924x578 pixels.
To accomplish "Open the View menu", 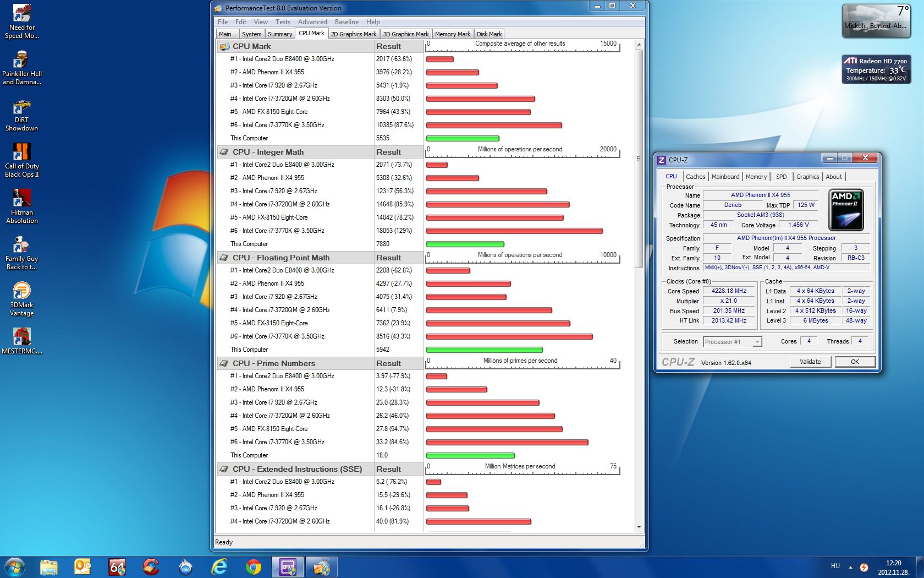I will pos(261,22).
